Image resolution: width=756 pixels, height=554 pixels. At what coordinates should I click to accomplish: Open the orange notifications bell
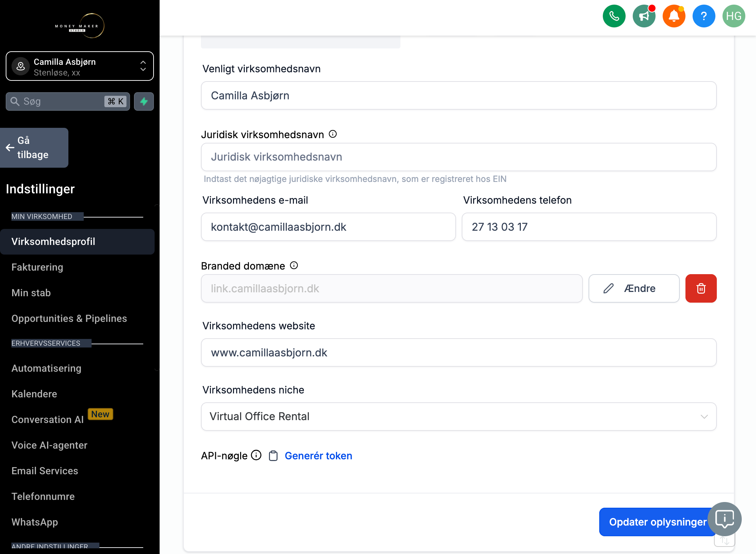click(674, 16)
